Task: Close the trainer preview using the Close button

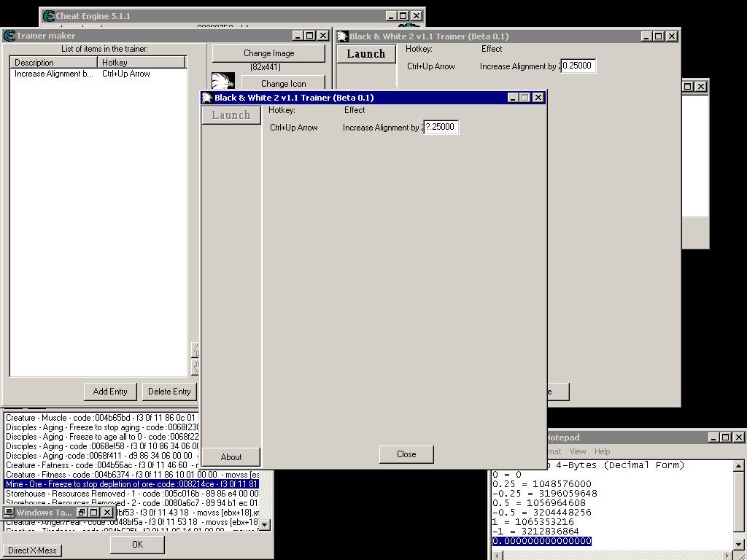Action: [406, 454]
